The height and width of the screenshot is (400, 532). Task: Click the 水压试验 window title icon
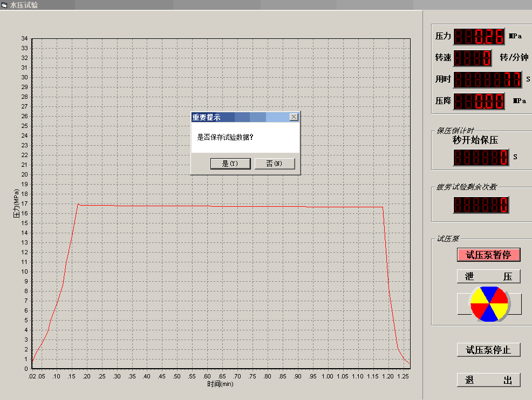4,5
